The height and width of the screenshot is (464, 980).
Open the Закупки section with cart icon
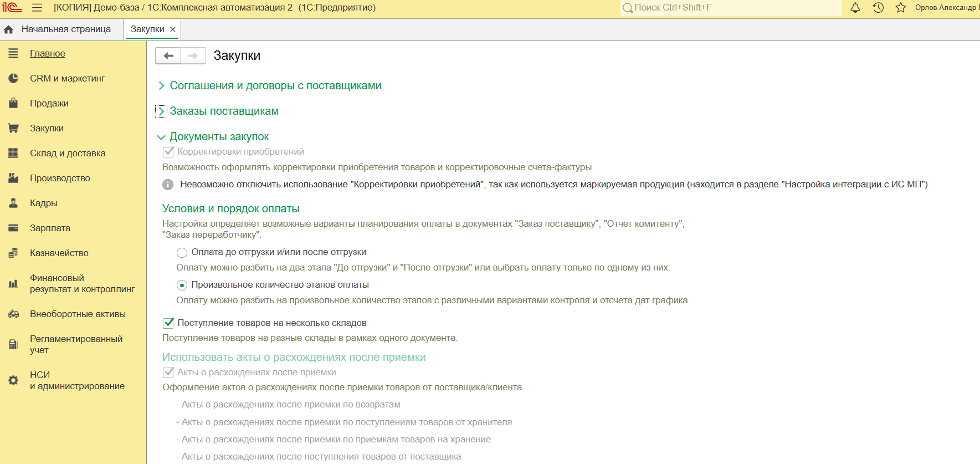(47, 128)
